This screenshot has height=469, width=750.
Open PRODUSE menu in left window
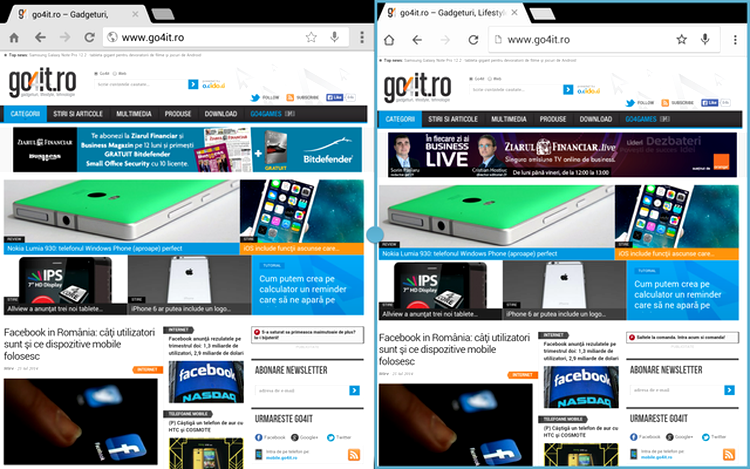pyautogui.click(x=178, y=114)
